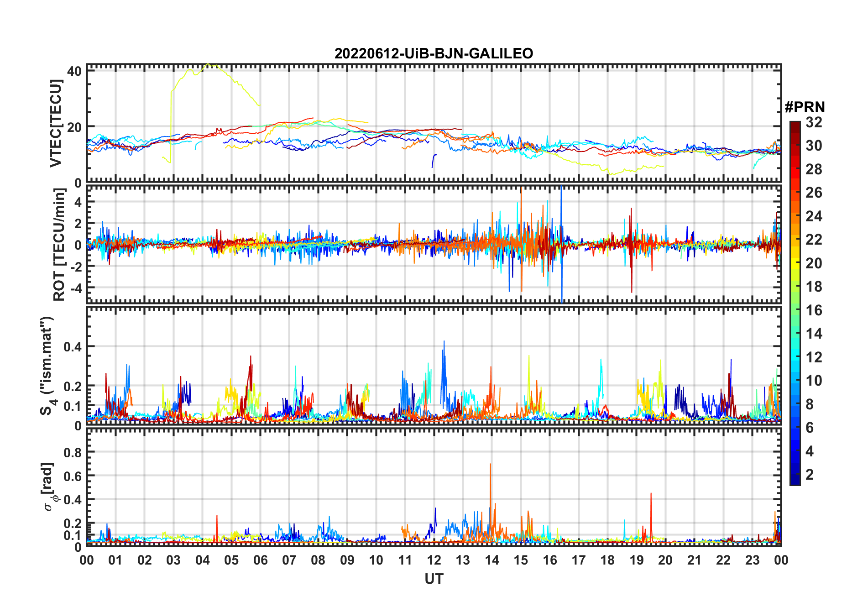Click VTEC axis tick label 40
This screenshot has width=868, height=607.
tap(74, 71)
